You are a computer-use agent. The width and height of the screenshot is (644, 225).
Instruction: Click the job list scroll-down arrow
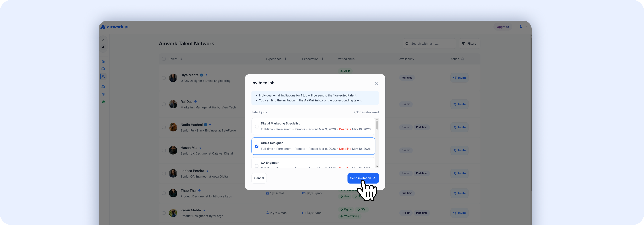pos(377,166)
